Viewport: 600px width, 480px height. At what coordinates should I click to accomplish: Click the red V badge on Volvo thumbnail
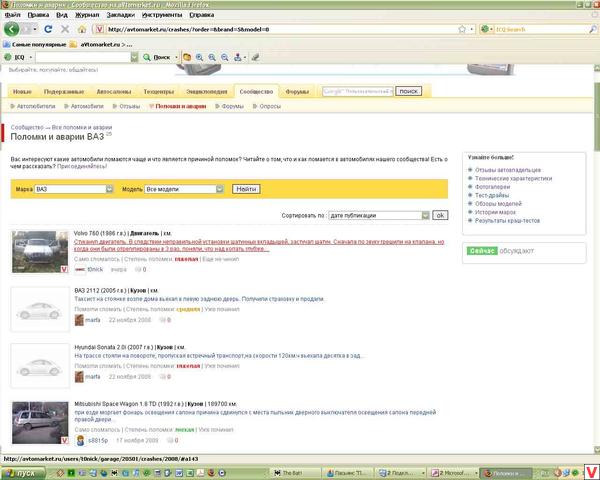coord(64,269)
